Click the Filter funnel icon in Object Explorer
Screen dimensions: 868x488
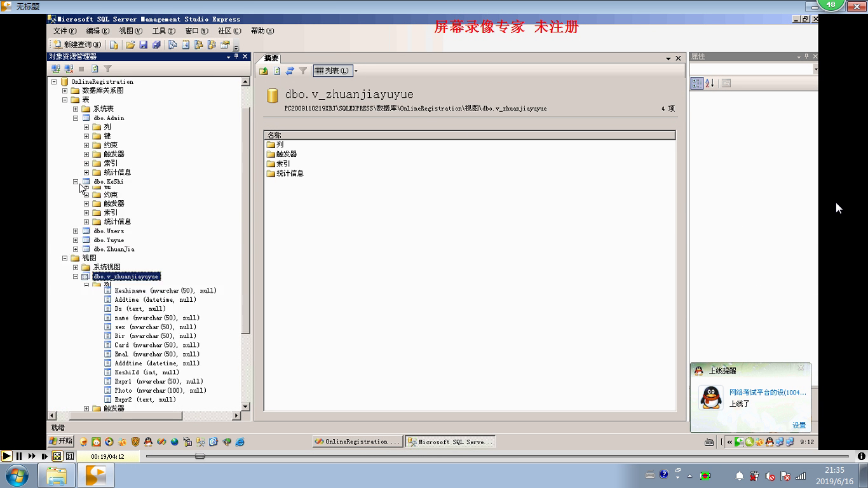(108, 69)
